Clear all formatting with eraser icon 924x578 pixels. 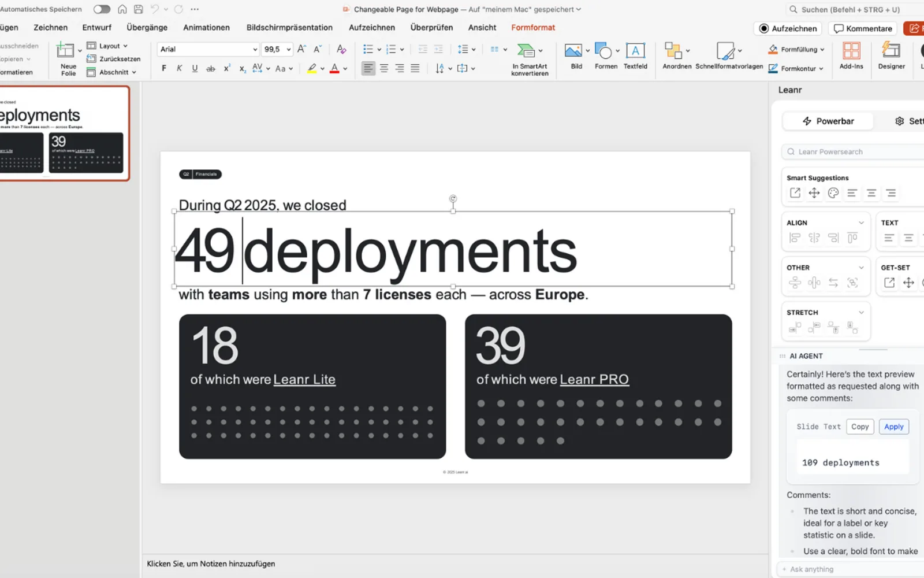pyautogui.click(x=341, y=49)
